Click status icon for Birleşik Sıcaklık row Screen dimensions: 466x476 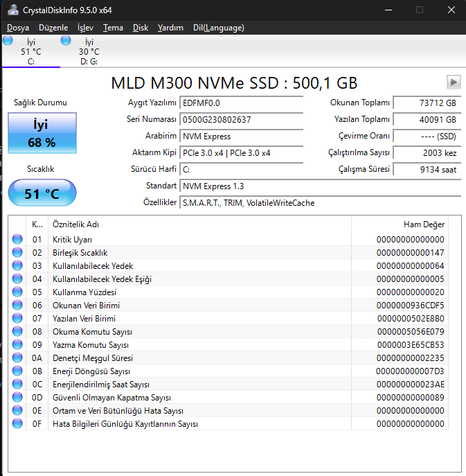(x=17, y=252)
